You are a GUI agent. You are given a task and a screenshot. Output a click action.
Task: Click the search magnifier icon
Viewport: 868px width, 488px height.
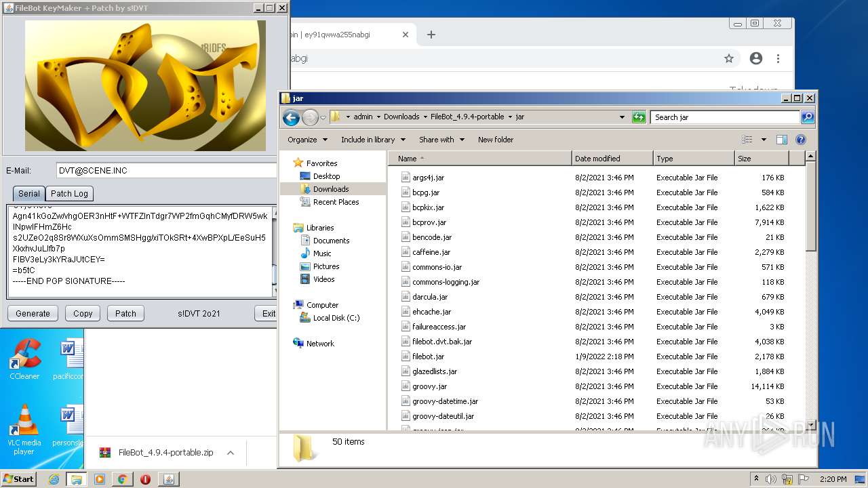[808, 117]
